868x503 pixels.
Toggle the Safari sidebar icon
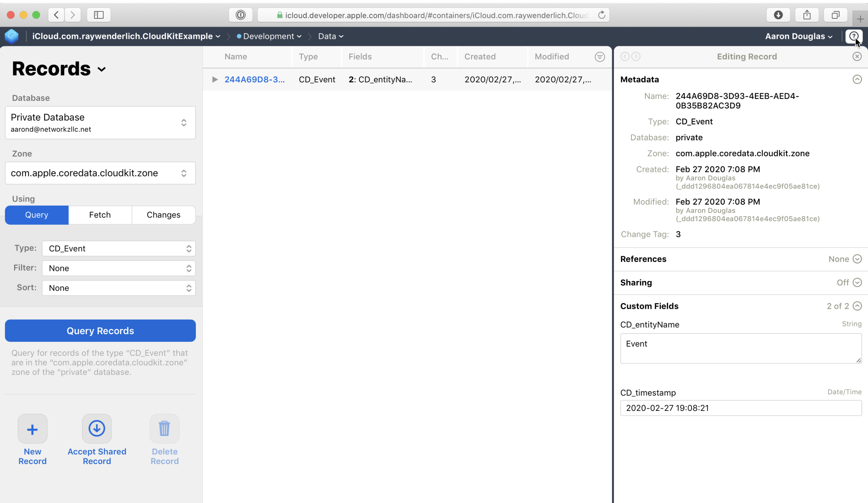point(99,15)
